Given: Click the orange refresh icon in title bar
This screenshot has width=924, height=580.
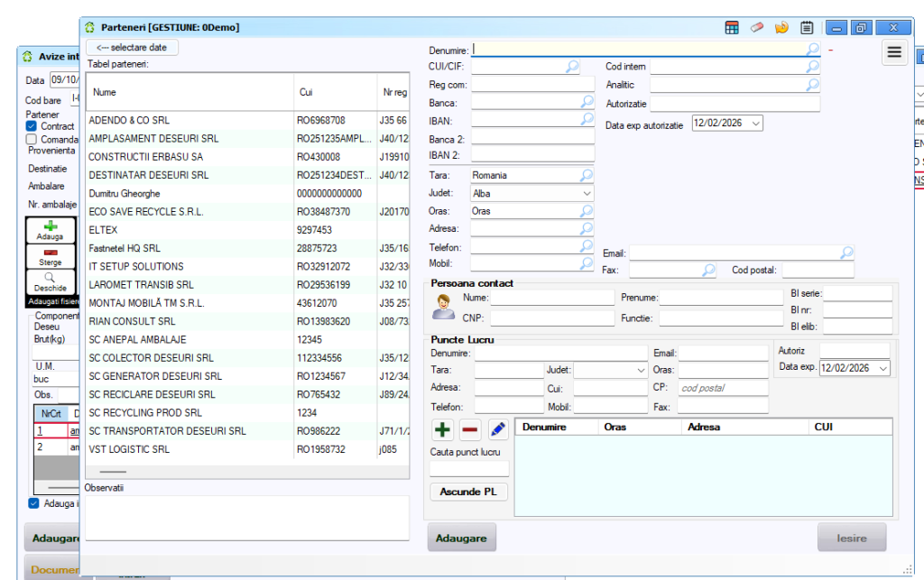Looking at the screenshot, I should [781, 28].
